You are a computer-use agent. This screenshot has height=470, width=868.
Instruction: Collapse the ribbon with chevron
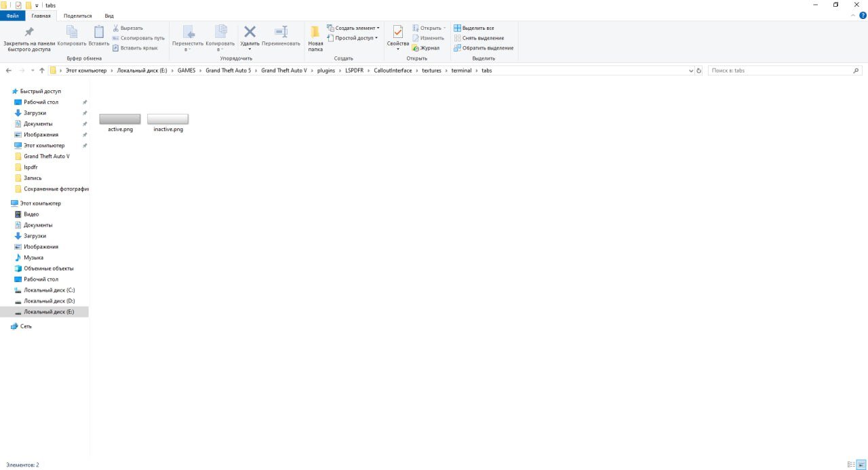tap(852, 16)
